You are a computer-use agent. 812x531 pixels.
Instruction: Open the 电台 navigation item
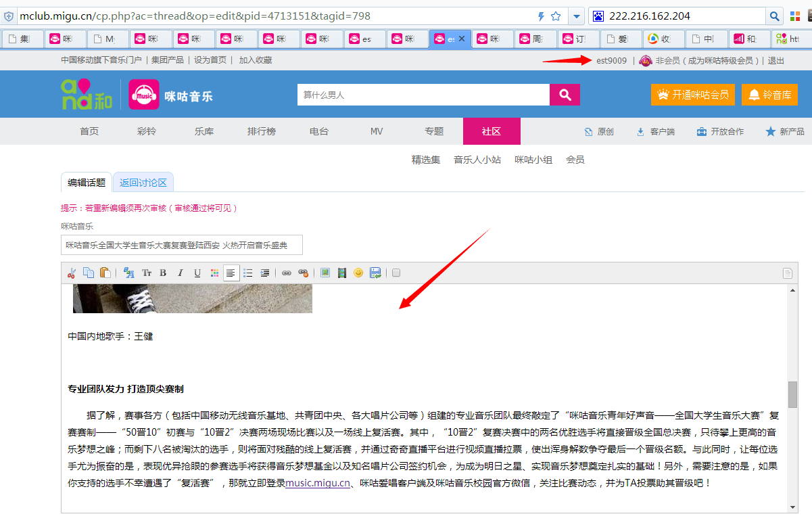point(319,131)
